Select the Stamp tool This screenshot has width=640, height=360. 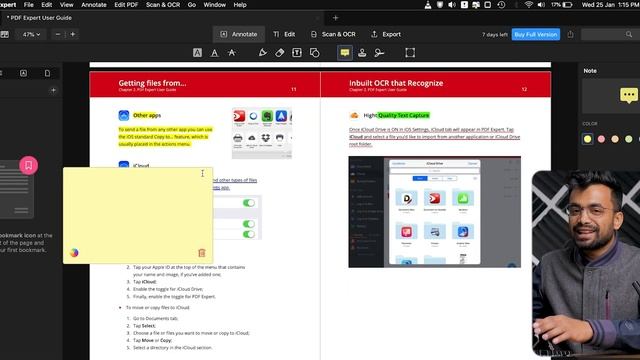coord(362,53)
